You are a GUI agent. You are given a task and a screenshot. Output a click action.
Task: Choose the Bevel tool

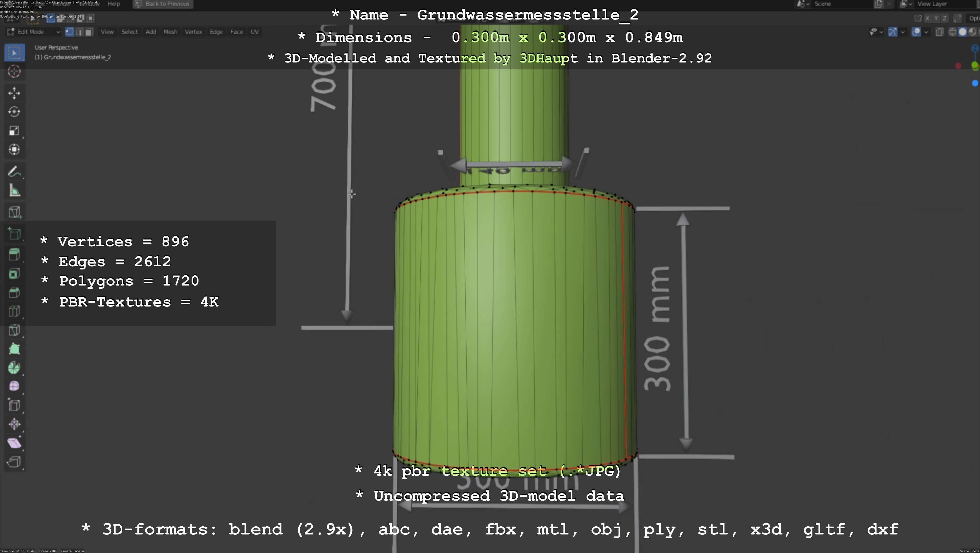coord(14,293)
